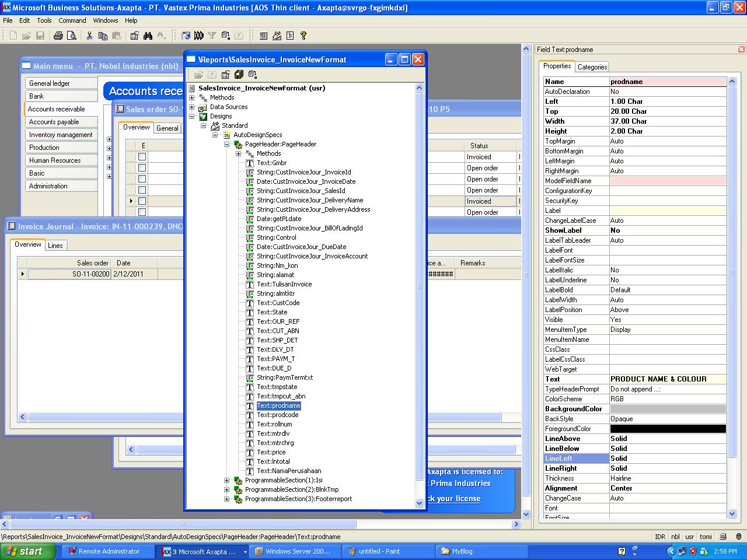Click the stacked-windows icon in the report window toolbar
This screenshot has width=747, height=560.
click(239, 75)
